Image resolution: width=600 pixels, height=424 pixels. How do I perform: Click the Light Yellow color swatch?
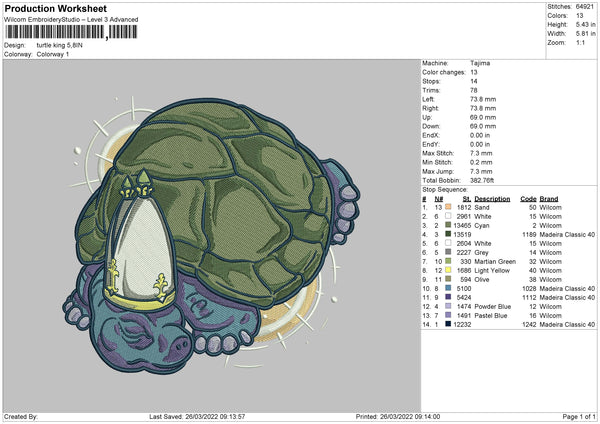pos(448,270)
